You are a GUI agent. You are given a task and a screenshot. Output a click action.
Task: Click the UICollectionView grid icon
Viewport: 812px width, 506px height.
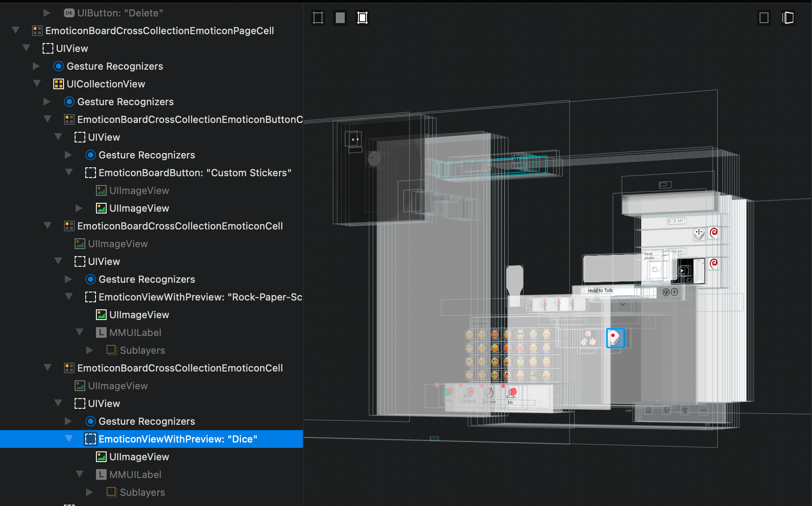click(59, 84)
